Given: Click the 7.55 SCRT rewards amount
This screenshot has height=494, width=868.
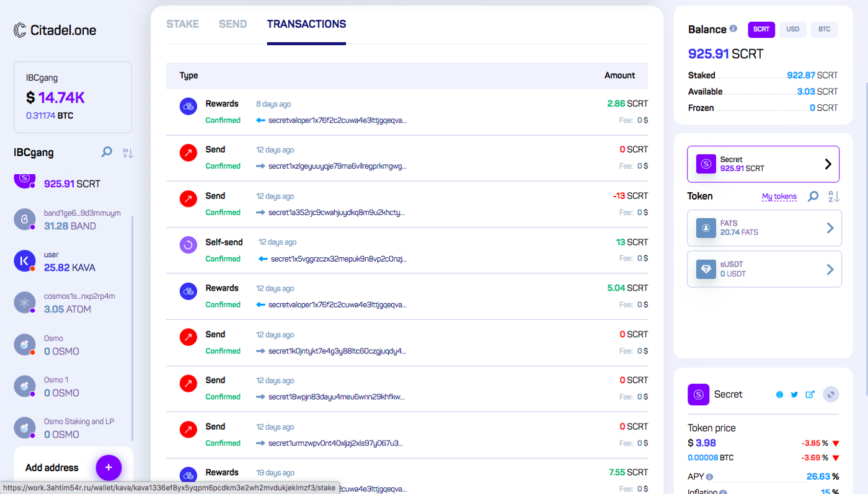Looking at the screenshot, I should [x=628, y=472].
